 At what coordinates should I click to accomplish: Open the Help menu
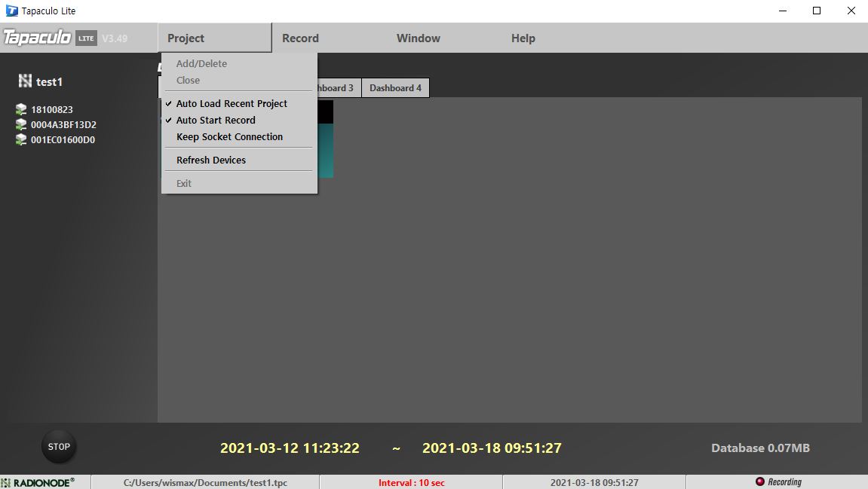(x=523, y=38)
